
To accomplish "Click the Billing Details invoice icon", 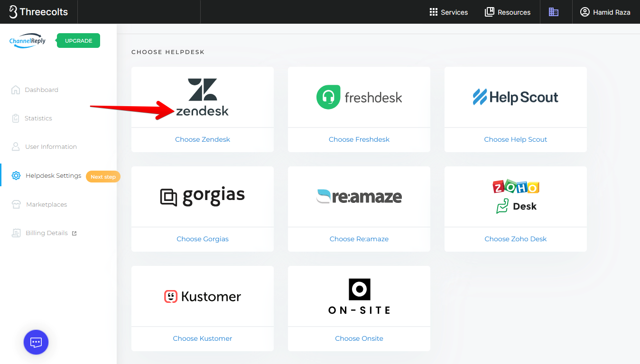I will click(x=17, y=233).
